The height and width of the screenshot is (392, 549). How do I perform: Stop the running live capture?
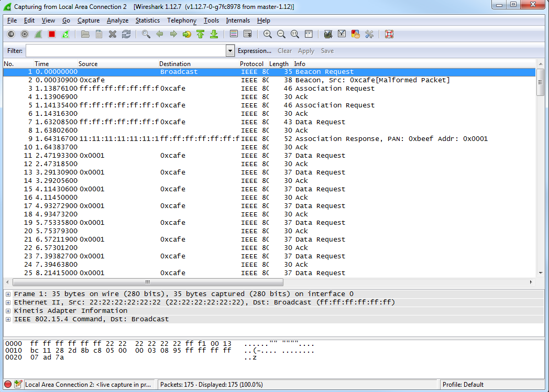click(x=51, y=35)
